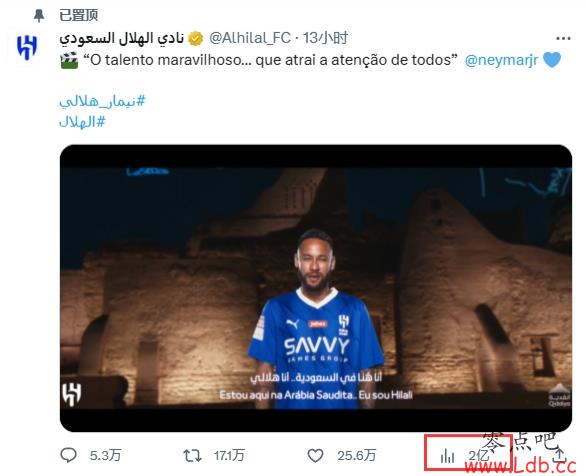Open the #الهلال hashtag
586x476 pixels.
click(x=82, y=122)
